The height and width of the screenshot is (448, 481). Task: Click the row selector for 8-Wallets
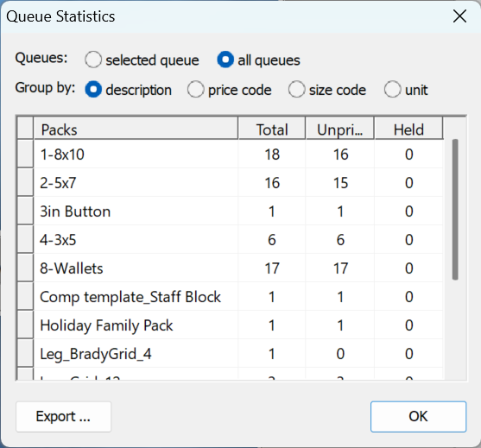[x=25, y=268]
